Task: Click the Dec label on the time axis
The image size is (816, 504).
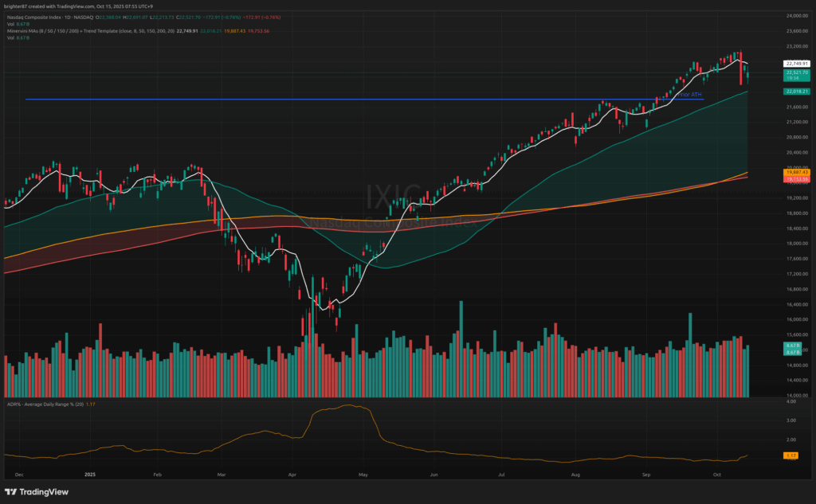Action: pos(18,473)
